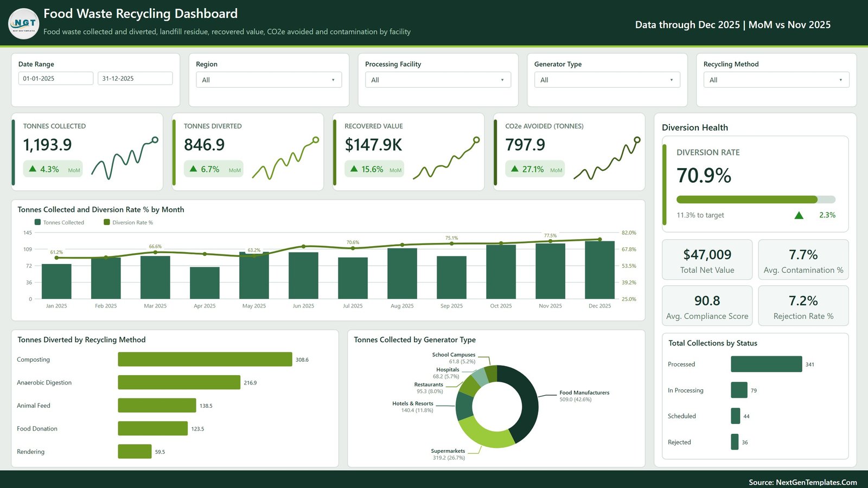Click the In Processing status bar

click(x=739, y=390)
